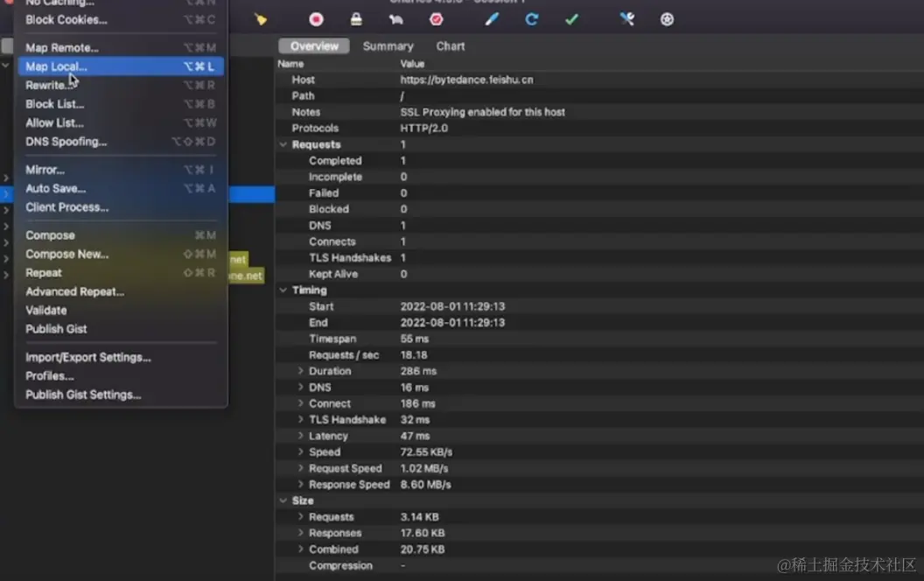Select the Kept Alive row
The width and height of the screenshot is (924, 581).
tap(599, 274)
